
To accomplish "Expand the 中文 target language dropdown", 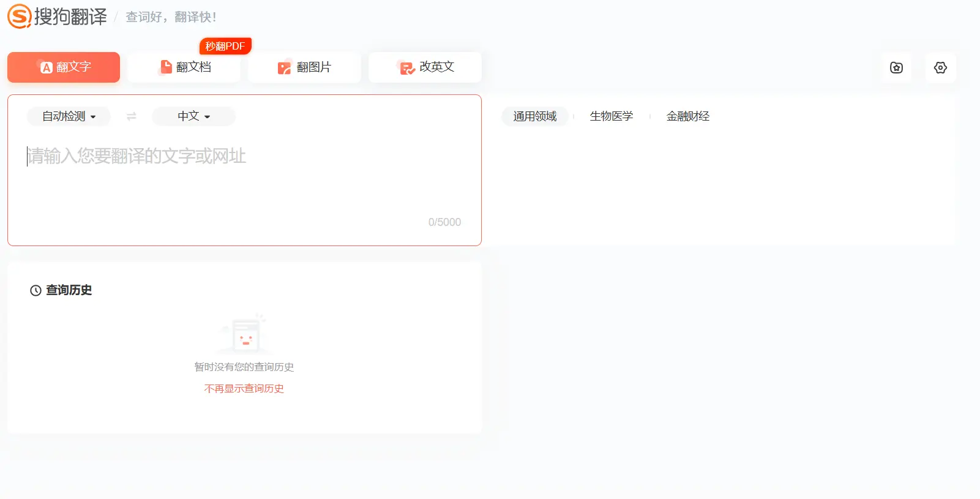I will 193,116.
